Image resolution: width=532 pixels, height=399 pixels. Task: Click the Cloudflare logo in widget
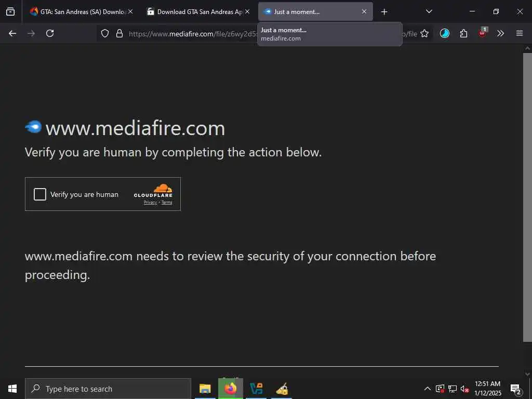(153, 191)
